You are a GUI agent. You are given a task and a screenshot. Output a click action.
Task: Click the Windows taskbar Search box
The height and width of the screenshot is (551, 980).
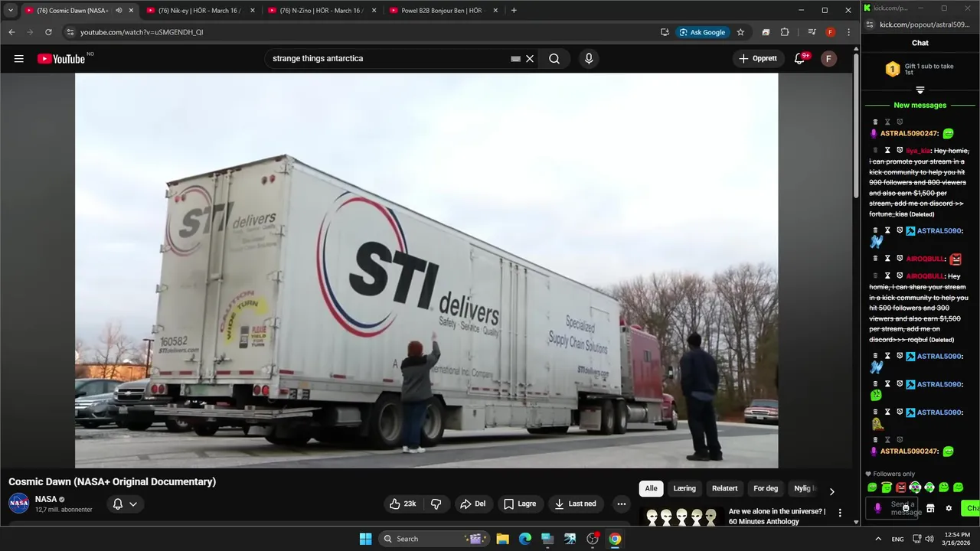coord(435,539)
